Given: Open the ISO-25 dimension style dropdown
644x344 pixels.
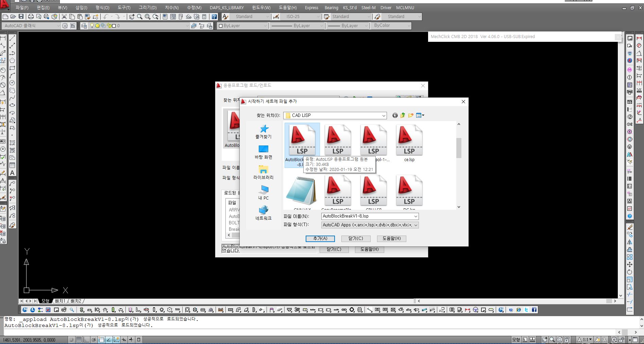Looking at the screenshot, I should coord(318,17).
